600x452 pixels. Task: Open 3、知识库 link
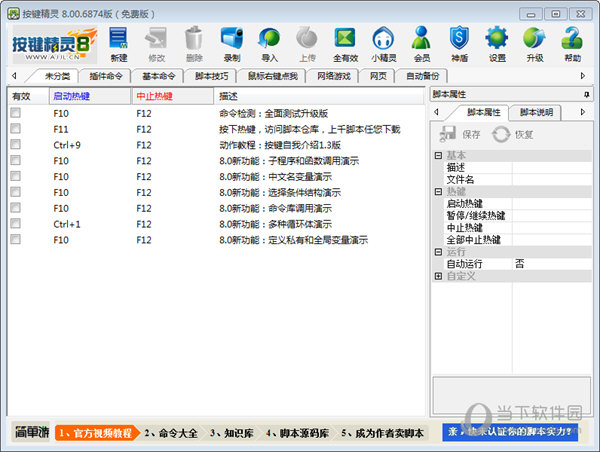tap(232, 433)
